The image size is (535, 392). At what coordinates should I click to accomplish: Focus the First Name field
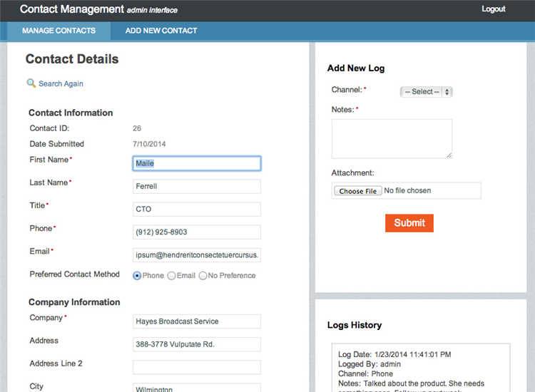click(196, 163)
